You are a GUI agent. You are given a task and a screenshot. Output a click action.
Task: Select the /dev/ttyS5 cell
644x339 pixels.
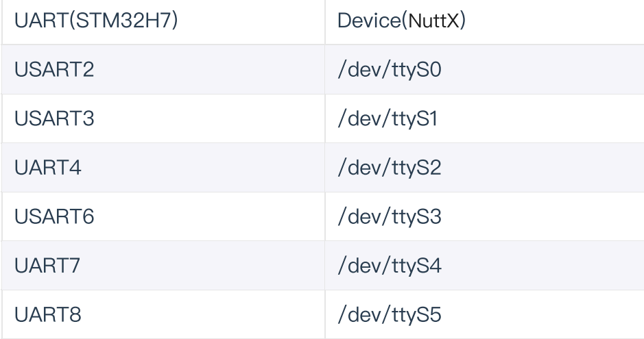[x=387, y=314]
